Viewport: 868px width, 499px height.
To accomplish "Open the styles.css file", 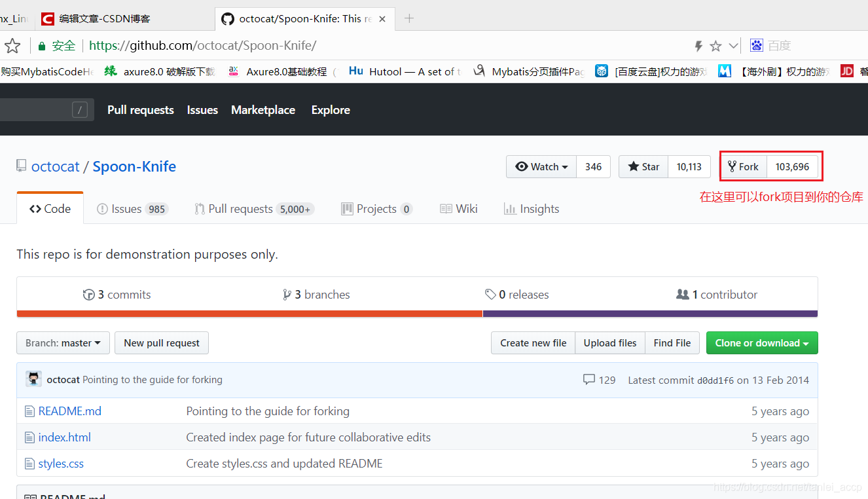I will [61, 464].
